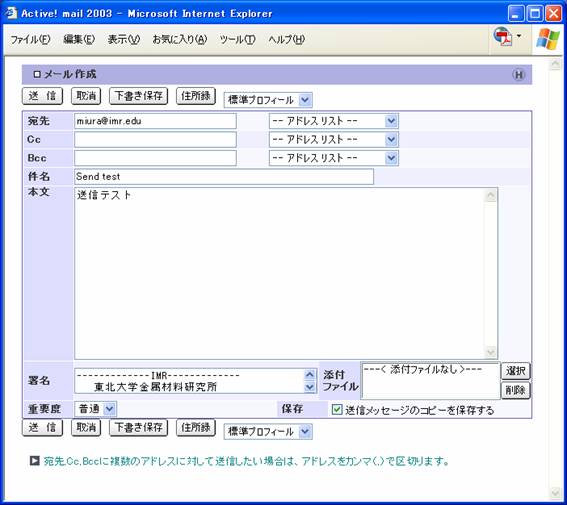Expand the Cc address list dropdown
Screen dimensions: 567x505
(333, 139)
